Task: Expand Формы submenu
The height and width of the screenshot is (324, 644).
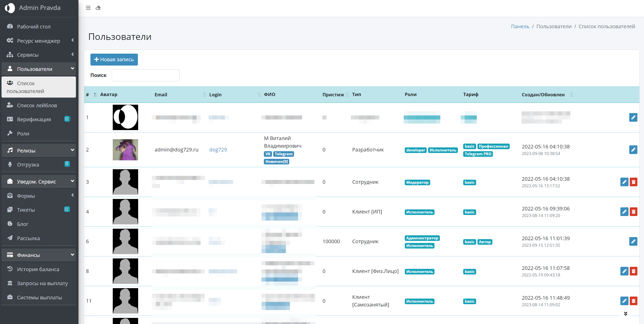Action: point(39,196)
